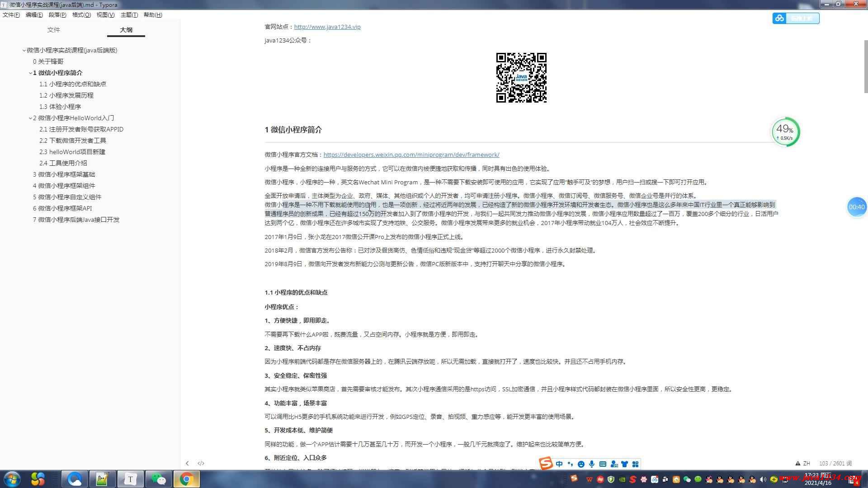
Task: Jump to outline item 1.2 小程序发展历程
Action: [x=66, y=95]
